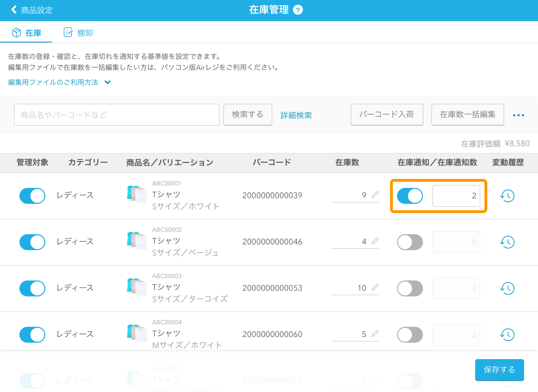Enable stock notification for Sサイズ/ターコイズ

[410, 288]
